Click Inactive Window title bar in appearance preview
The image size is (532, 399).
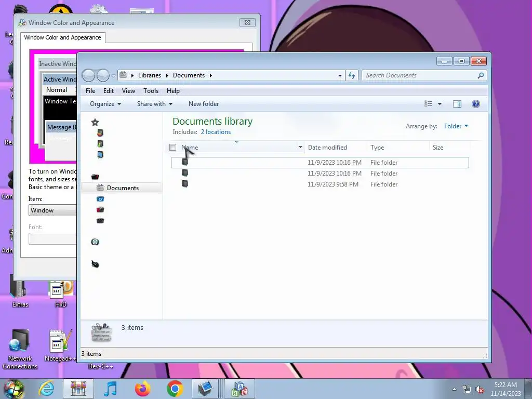pos(58,64)
